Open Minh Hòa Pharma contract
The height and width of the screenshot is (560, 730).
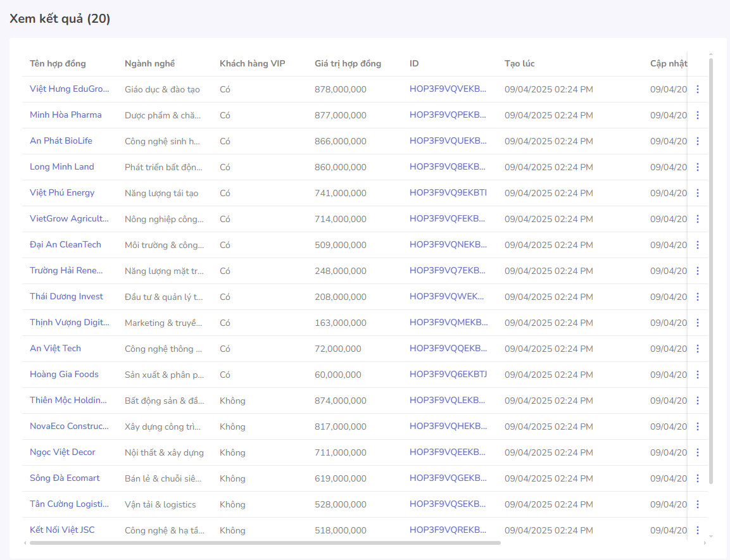(66, 115)
